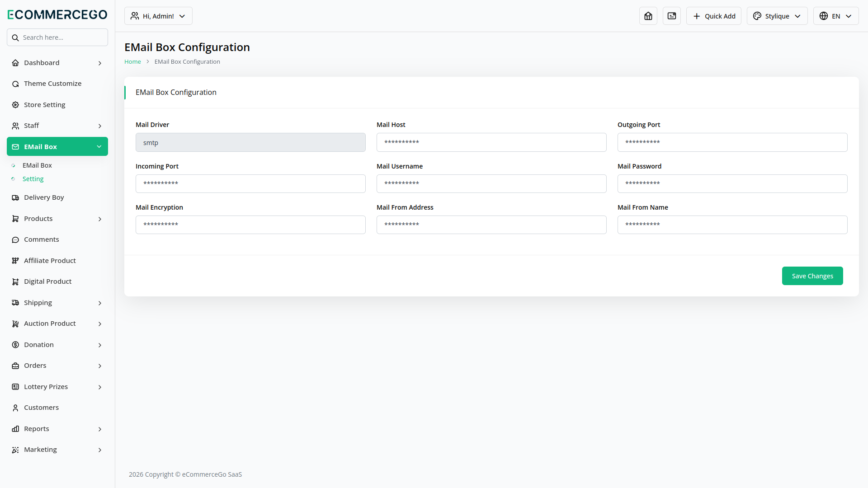The width and height of the screenshot is (868, 488).
Task: Click the Mail Host input field
Action: pos(491,142)
